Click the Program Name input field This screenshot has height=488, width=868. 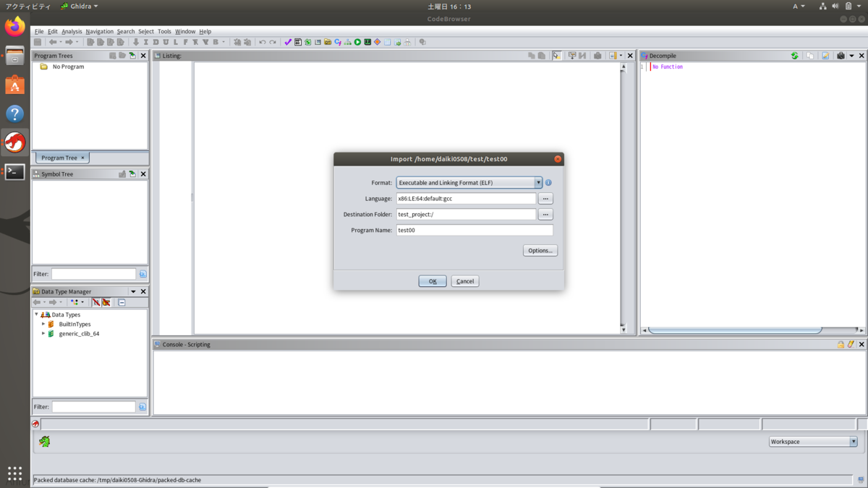(475, 231)
